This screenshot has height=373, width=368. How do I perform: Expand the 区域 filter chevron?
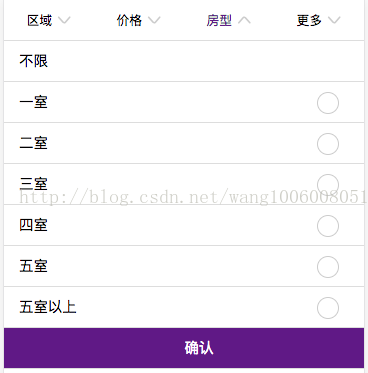point(64,20)
